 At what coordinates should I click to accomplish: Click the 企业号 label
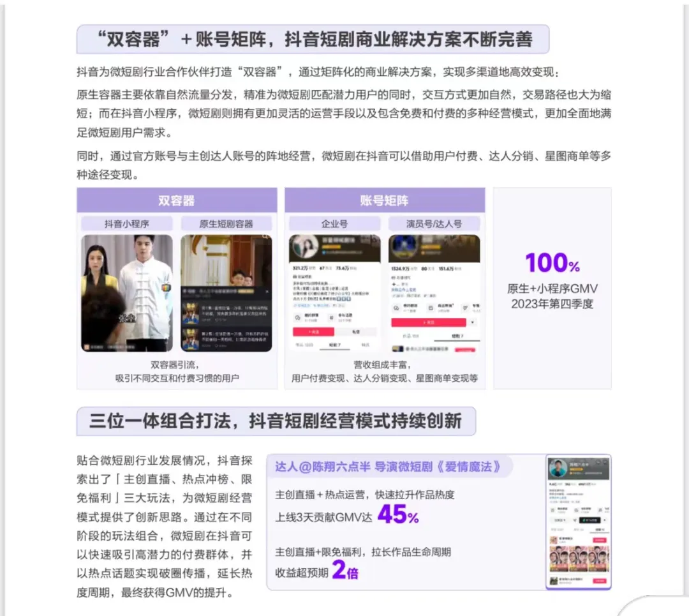click(x=334, y=224)
